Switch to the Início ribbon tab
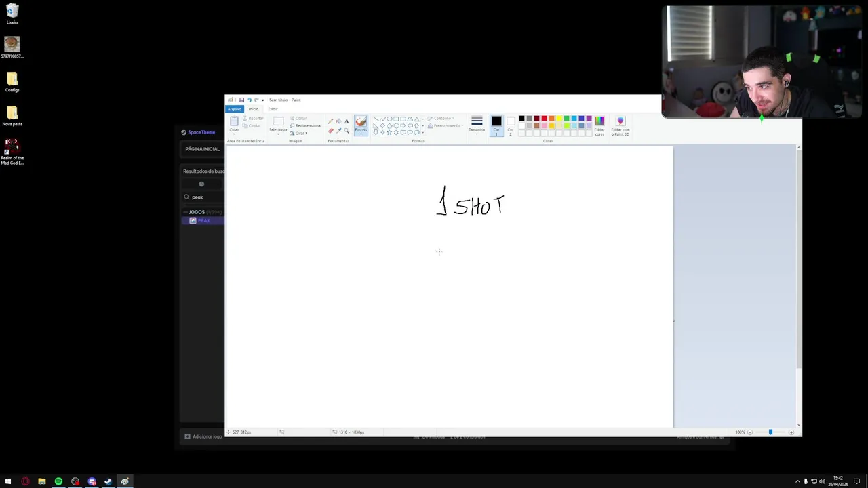Screen dimensions: 868x488 click(x=254, y=109)
